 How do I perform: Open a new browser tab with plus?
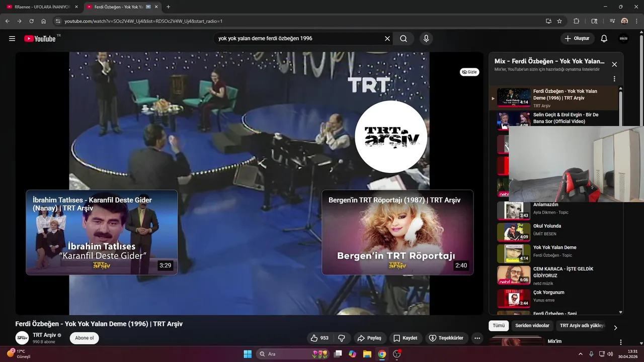coord(168,7)
